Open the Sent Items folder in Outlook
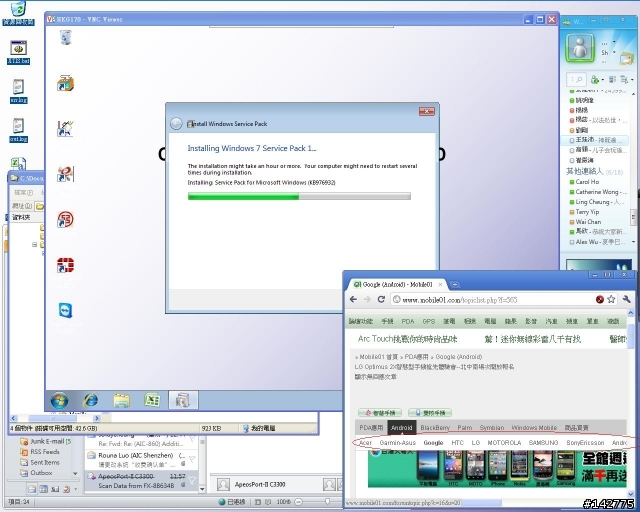 [x=40, y=462]
